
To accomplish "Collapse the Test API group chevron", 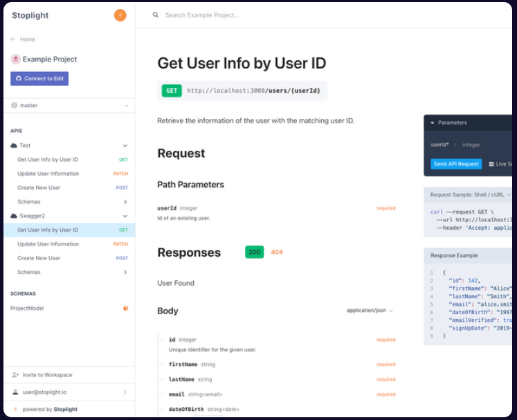I will 125,146.
